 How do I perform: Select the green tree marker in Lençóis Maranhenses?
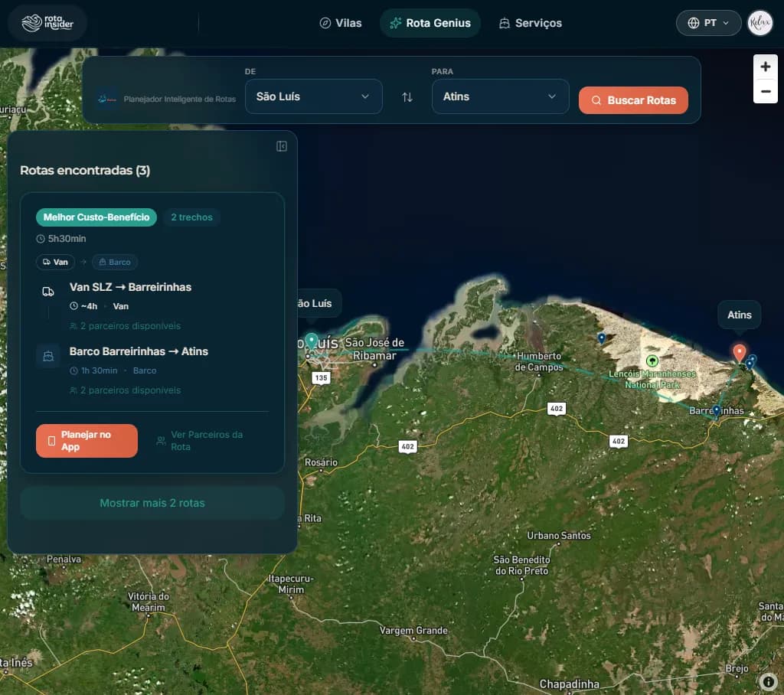point(652,361)
